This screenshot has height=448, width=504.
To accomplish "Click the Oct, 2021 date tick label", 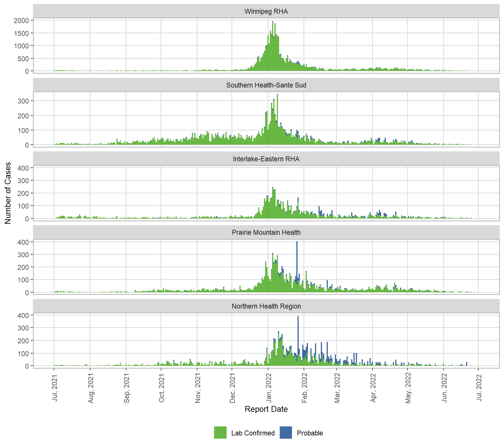I will pos(162,387).
